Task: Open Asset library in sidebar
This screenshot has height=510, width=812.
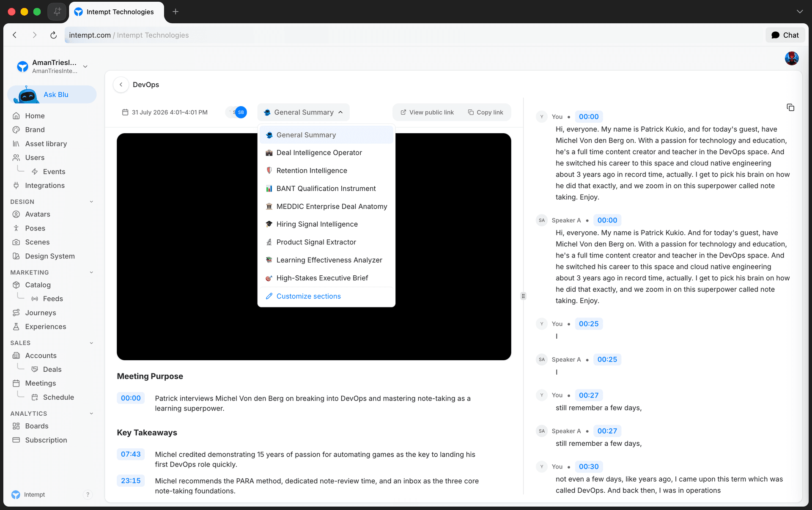Action: [46, 144]
